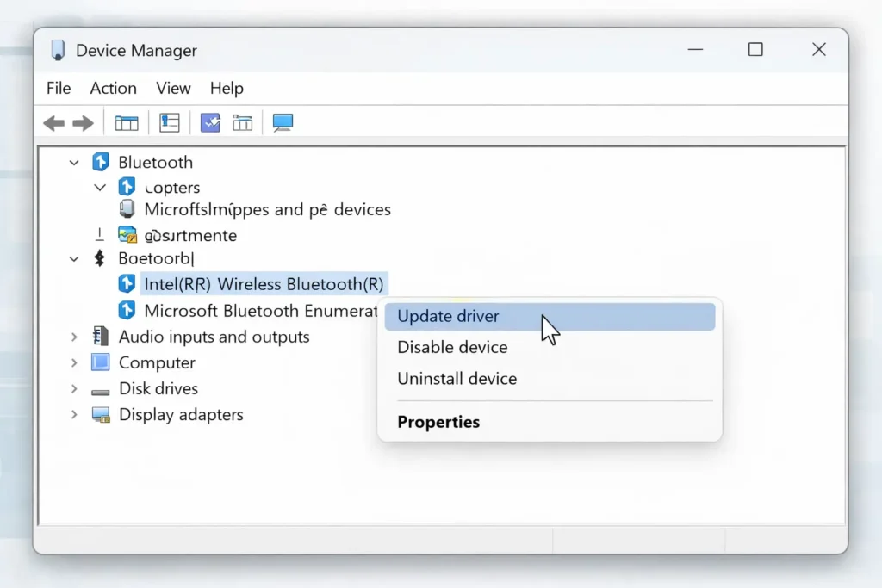Viewport: 882px width, 588px height.
Task: Click the Properties toolbar icon
Action: (169, 122)
